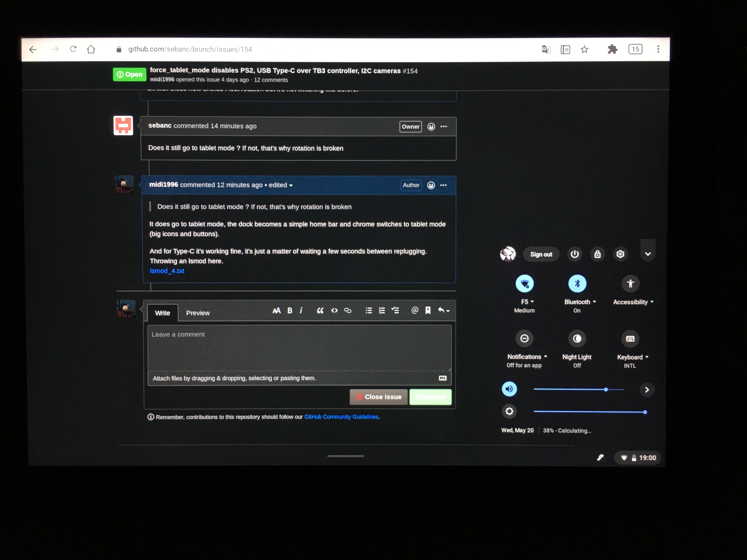Image resolution: width=747 pixels, height=560 pixels.
Task: Add reaction to sebanc's comment
Action: (431, 127)
